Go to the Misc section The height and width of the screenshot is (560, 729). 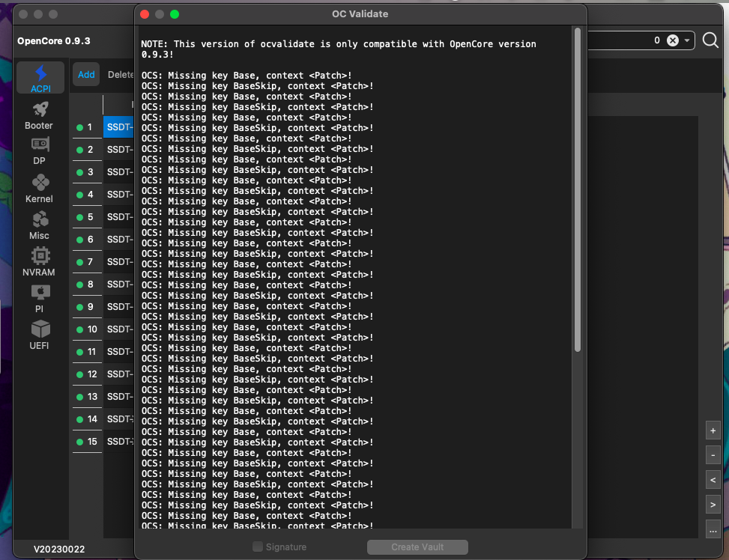[39, 224]
